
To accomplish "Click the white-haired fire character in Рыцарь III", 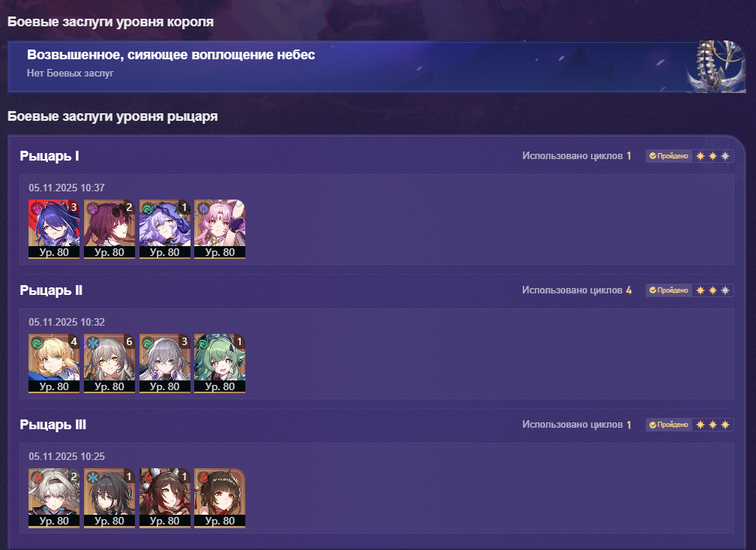I will point(54,498).
